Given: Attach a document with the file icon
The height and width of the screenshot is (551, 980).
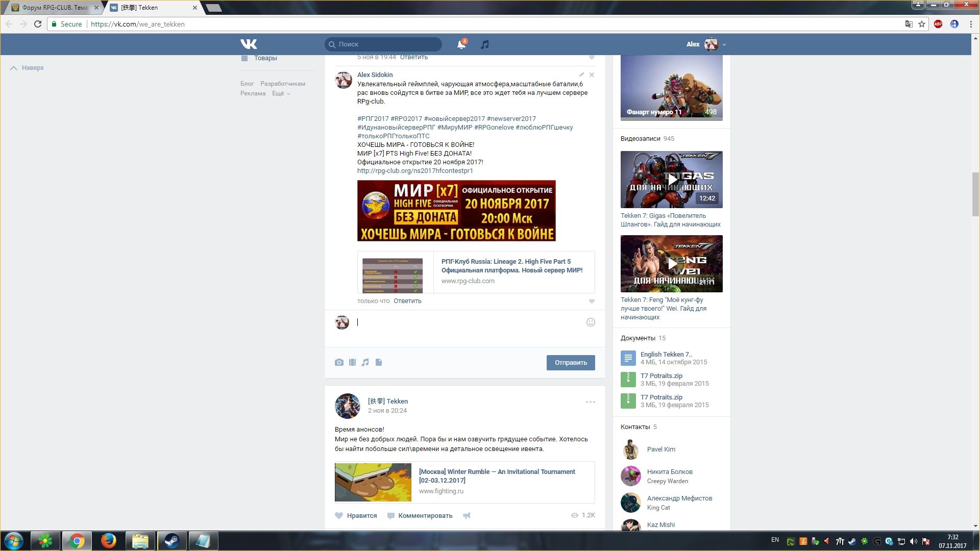Looking at the screenshot, I should pyautogui.click(x=379, y=362).
